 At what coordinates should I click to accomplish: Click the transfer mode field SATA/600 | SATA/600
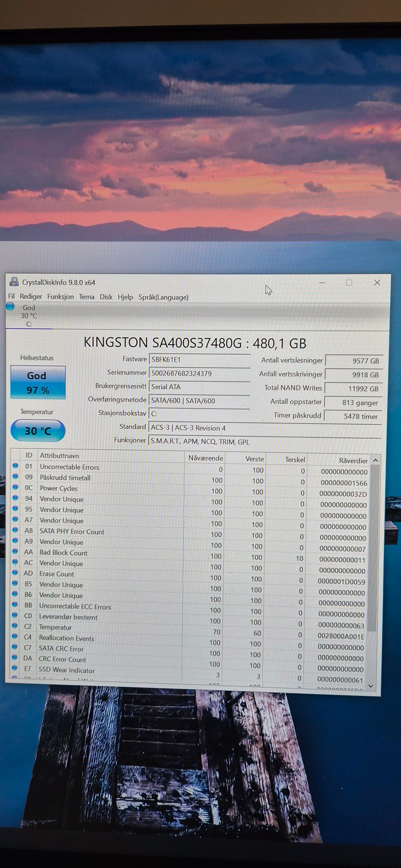point(199,401)
